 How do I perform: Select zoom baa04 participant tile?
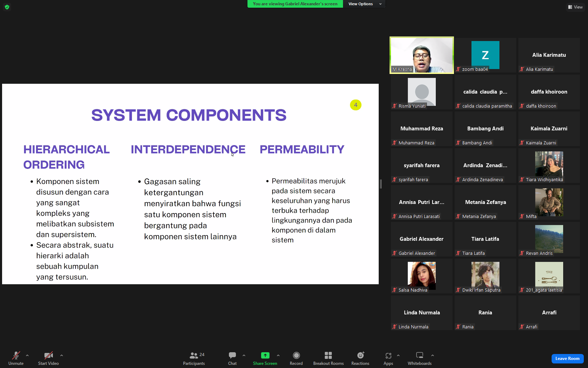tap(485, 55)
